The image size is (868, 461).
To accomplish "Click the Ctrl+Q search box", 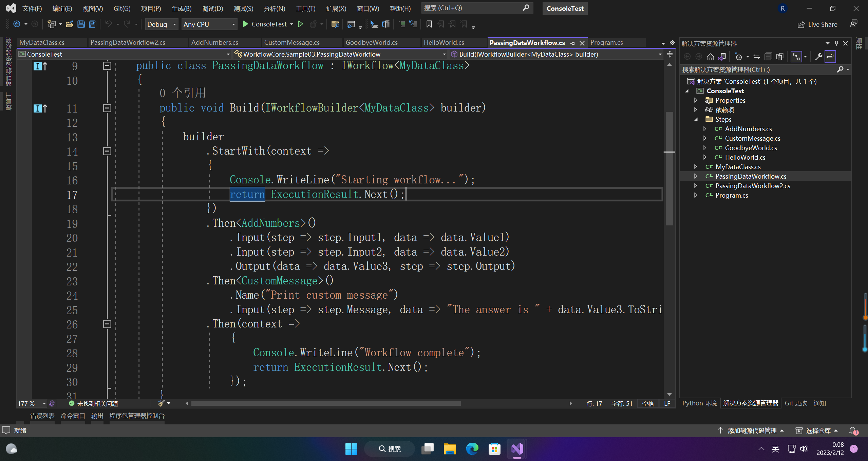I will pos(472,8).
